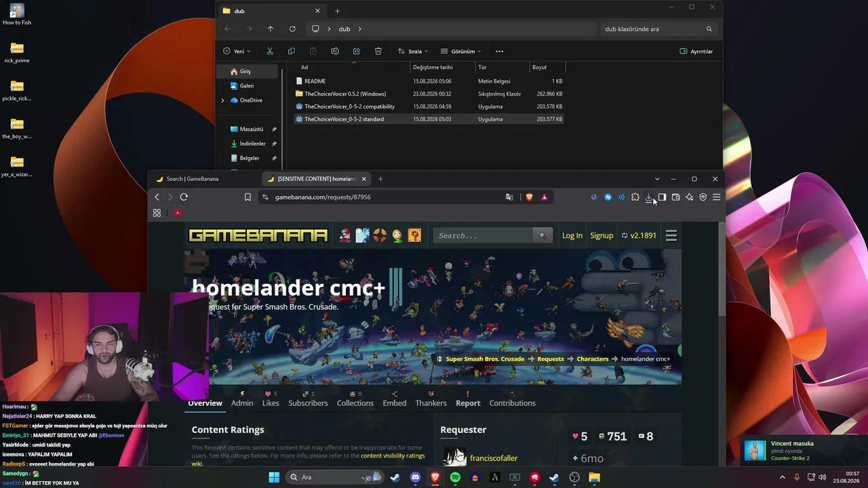Viewport: 868px width, 488px height.
Task: Click the dub folder search box
Action: [658, 29]
